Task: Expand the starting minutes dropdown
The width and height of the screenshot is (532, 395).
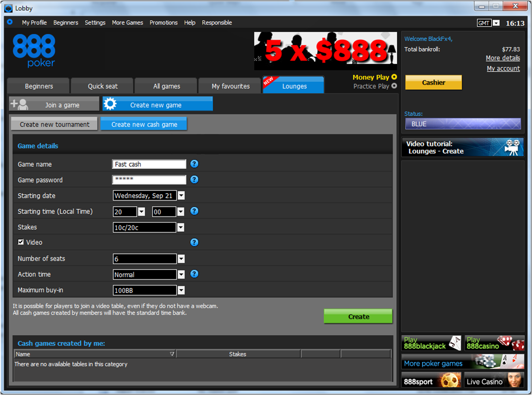Action: [181, 212]
